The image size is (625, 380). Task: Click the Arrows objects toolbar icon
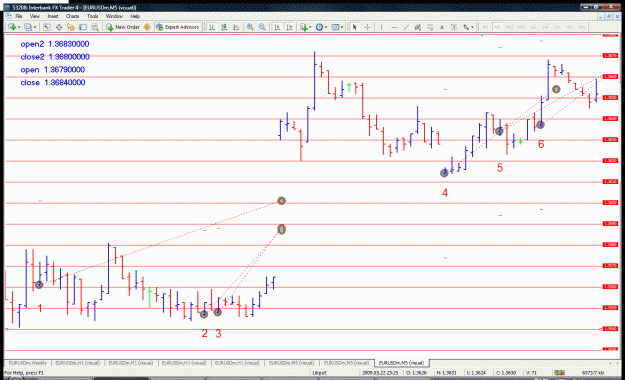tap(466, 27)
